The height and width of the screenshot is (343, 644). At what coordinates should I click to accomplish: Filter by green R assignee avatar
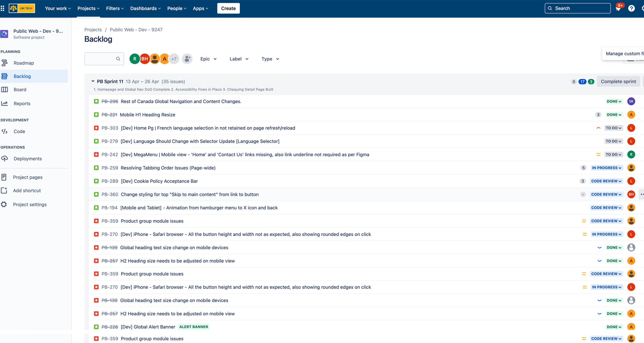(x=134, y=59)
